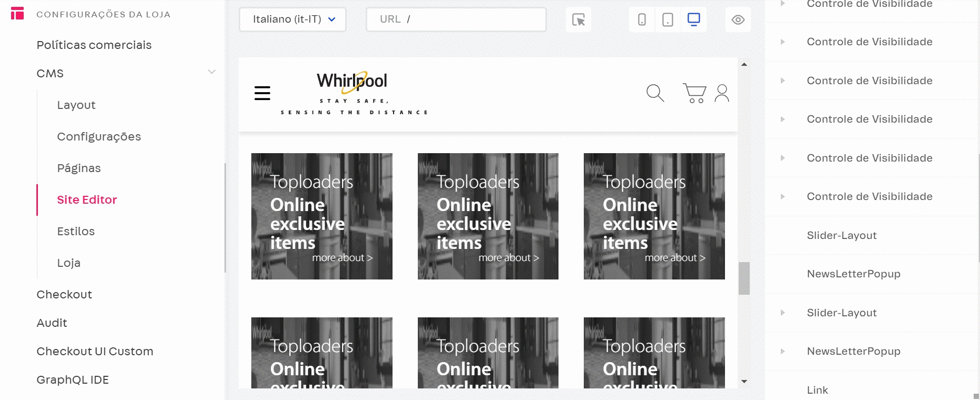Open the Italiano (it-IT) language dropdown
Screen dimensions: 980x400
click(293, 19)
